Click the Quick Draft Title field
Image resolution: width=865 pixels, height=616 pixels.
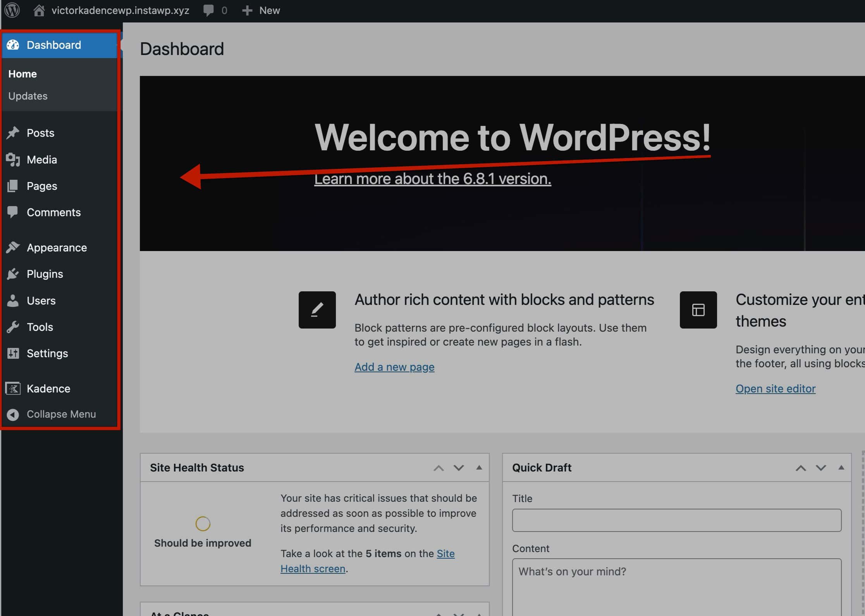pyautogui.click(x=676, y=520)
